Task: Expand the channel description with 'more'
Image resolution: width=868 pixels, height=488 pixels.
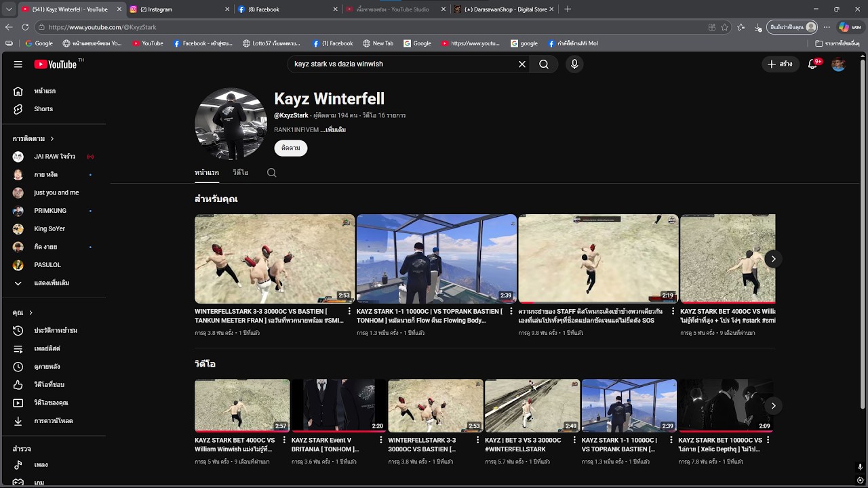Action: pos(333,130)
